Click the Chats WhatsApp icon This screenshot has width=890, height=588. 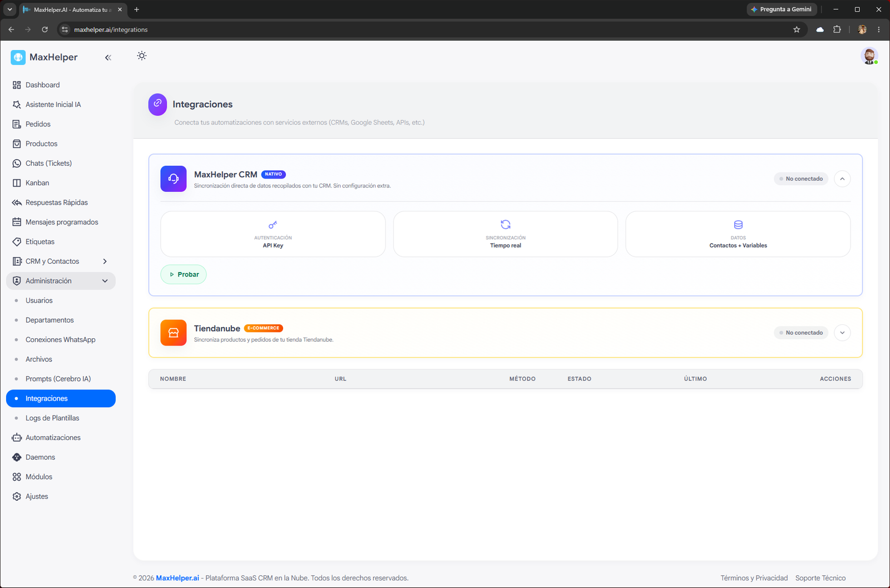pos(17,164)
